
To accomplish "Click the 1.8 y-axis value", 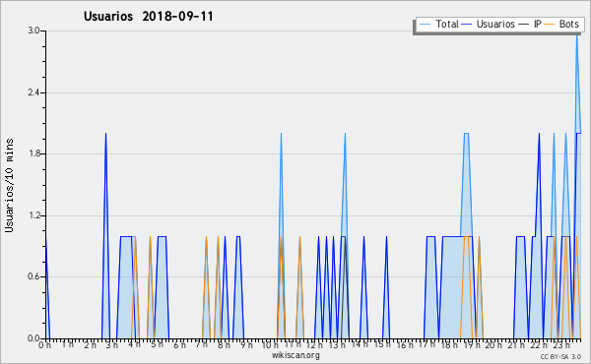I will pyautogui.click(x=33, y=153).
